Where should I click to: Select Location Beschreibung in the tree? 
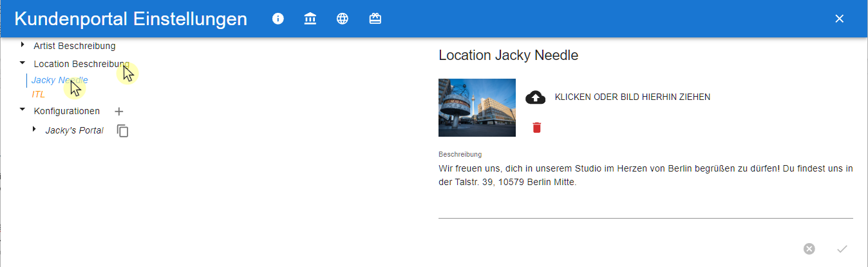tap(82, 64)
